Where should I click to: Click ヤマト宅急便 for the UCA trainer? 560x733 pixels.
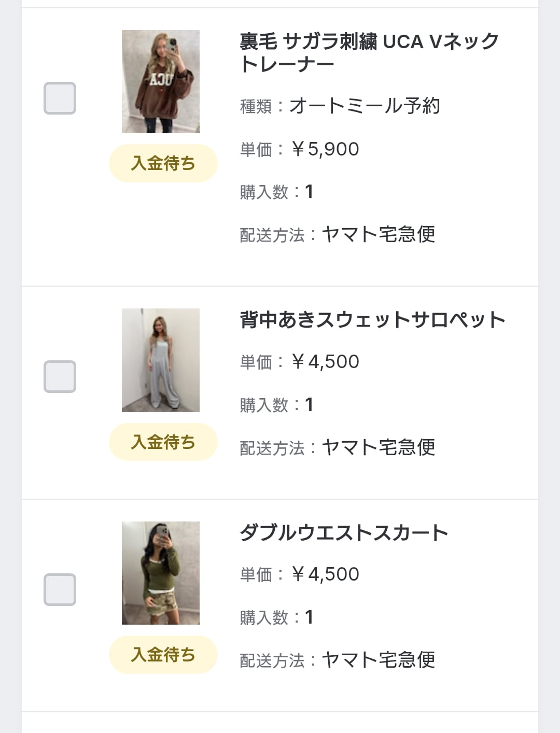click(x=379, y=235)
